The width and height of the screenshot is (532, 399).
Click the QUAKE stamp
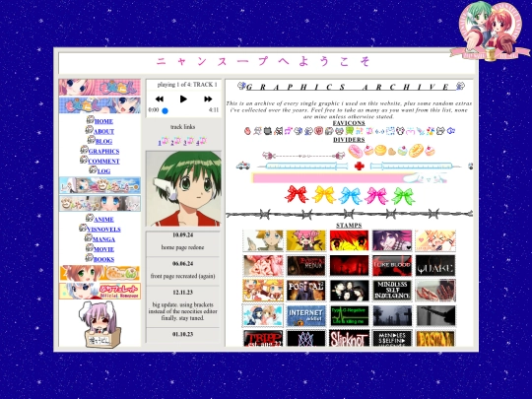coord(435,266)
